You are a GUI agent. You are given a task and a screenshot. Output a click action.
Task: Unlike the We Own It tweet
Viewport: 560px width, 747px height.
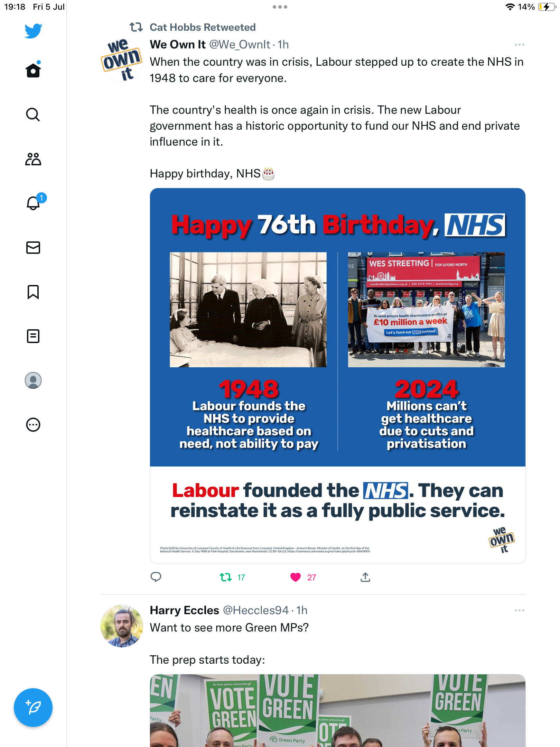pyautogui.click(x=296, y=577)
